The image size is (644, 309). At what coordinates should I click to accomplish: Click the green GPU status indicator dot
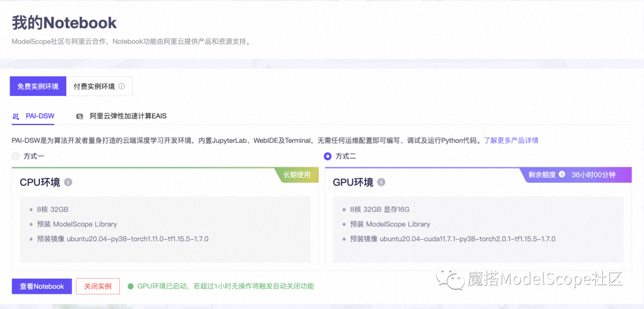(131, 286)
